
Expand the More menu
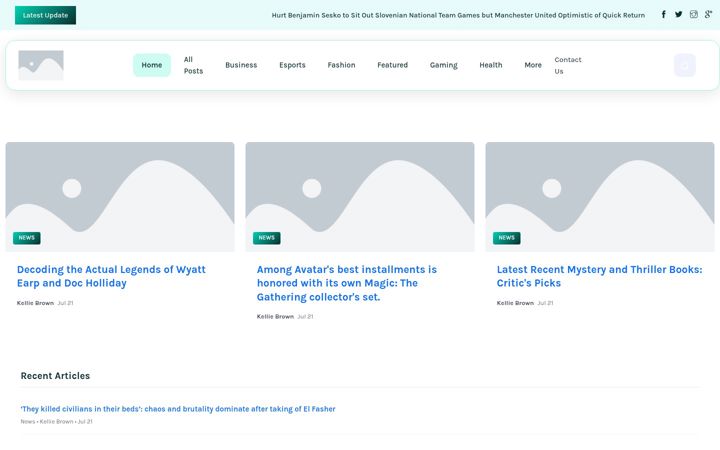point(533,65)
